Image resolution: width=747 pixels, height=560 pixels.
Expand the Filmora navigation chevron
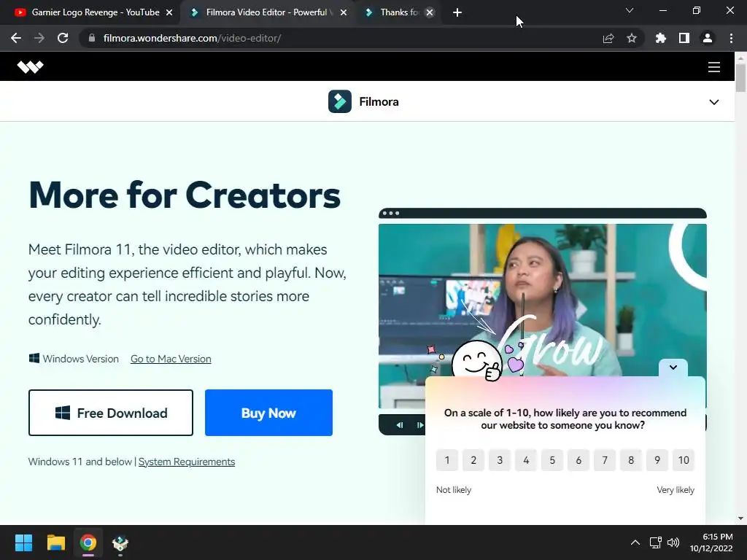tap(713, 102)
